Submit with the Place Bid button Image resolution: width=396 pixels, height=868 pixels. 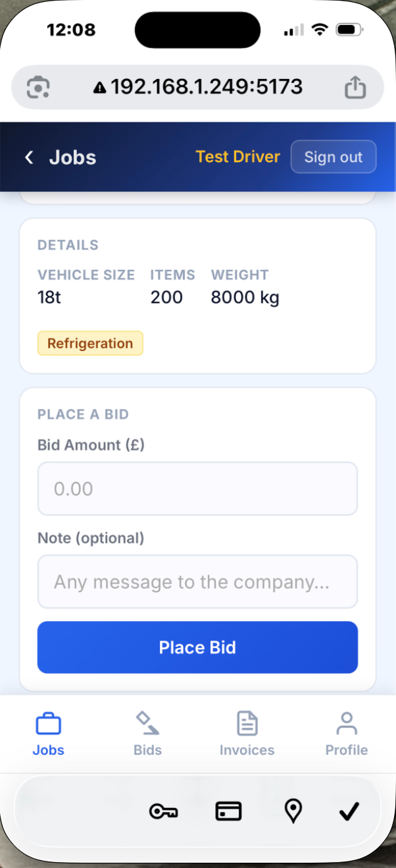197,647
